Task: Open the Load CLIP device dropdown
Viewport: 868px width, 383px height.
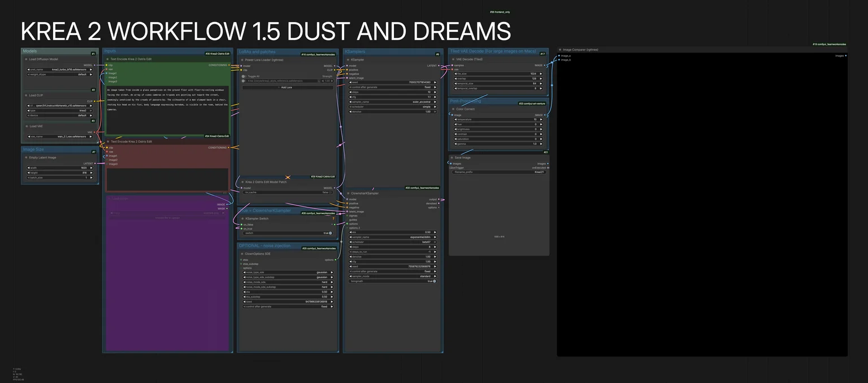Action: click(x=59, y=115)
